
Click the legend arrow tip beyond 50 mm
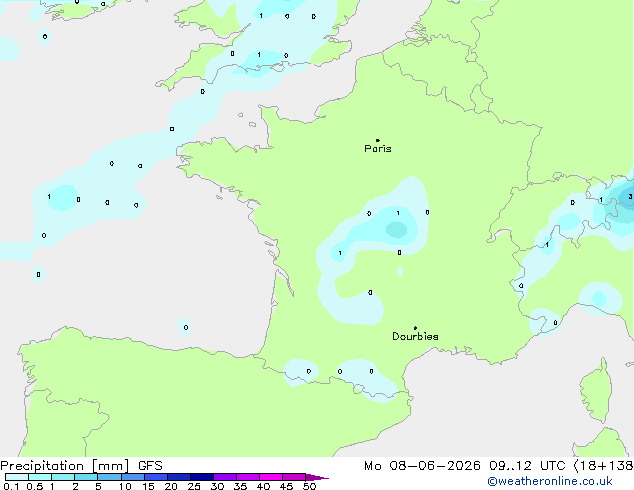[317, 477]
